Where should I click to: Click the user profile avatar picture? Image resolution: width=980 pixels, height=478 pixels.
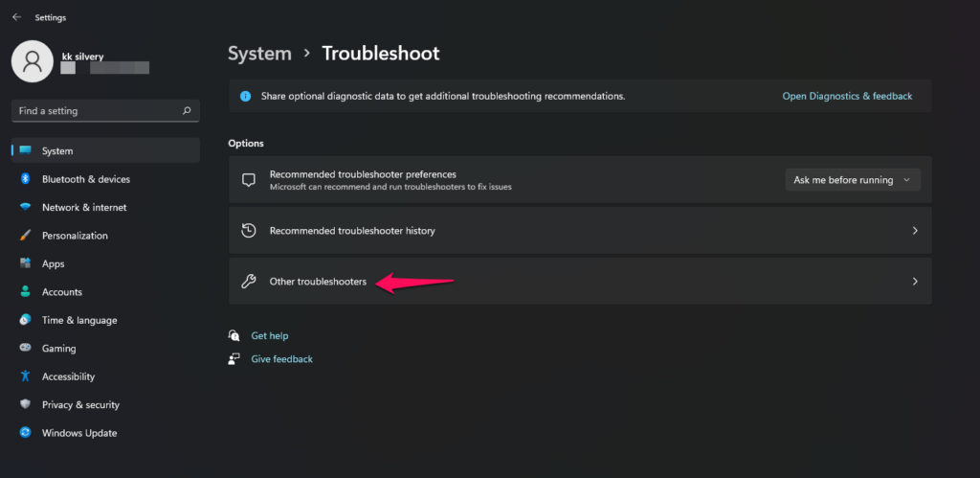click(x=32, y=61)
